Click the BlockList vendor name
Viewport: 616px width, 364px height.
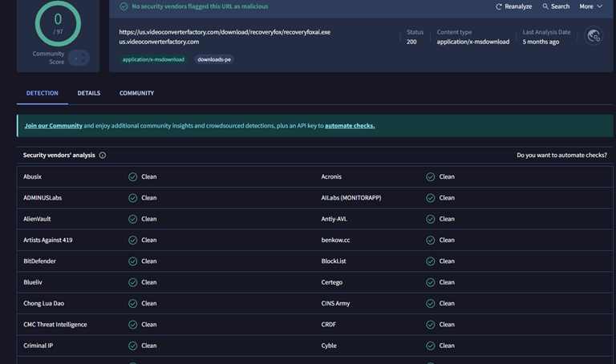pos(334,261)
